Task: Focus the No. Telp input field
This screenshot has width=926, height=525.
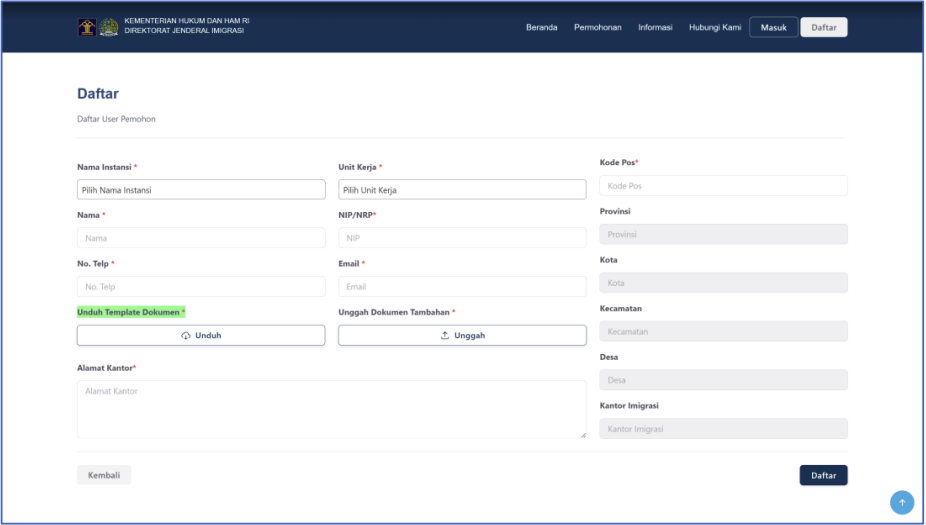Action: click(x=201, y=287)
